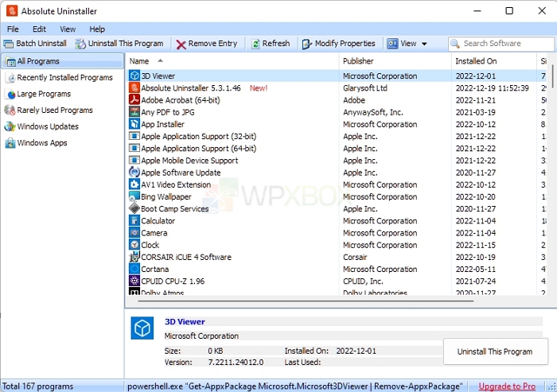The height and width of the screenshot is (392, 557).
Task: Select the Absolute Uninstaller 5.3.1.46 entry
Action: click(x=191, y=88)
